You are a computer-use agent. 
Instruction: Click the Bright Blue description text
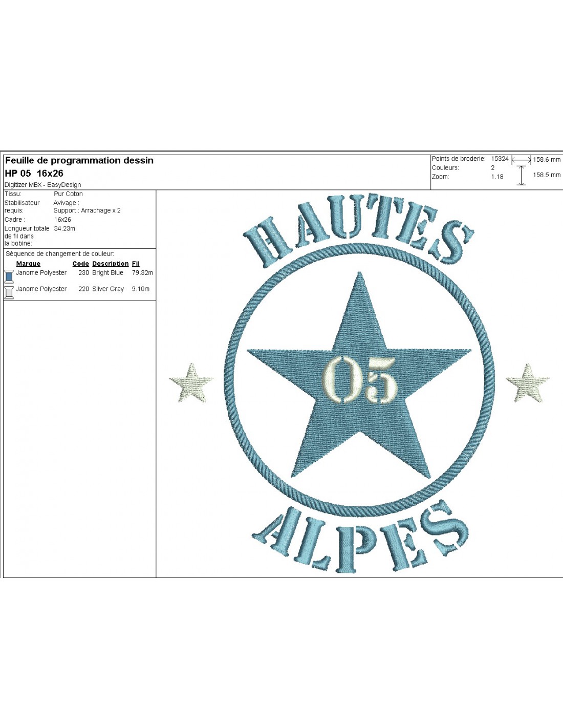107,273
